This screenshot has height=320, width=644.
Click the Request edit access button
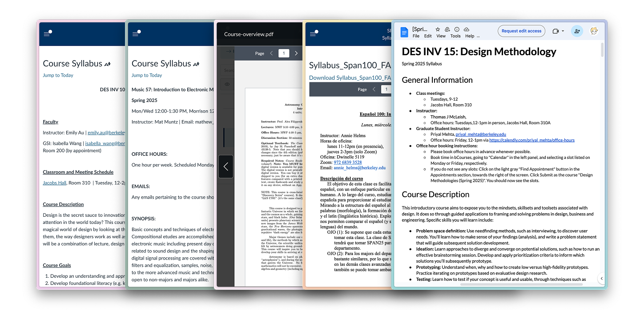[521, 31]
